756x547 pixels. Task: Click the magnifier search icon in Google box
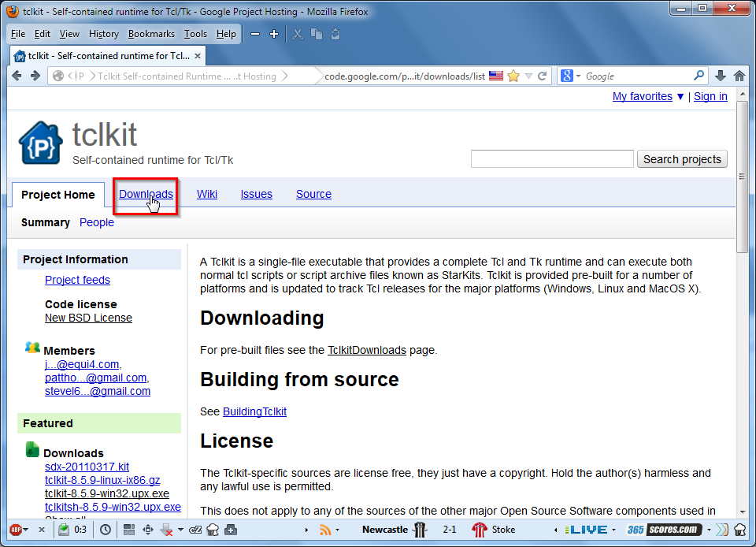(x=699, y=76)
